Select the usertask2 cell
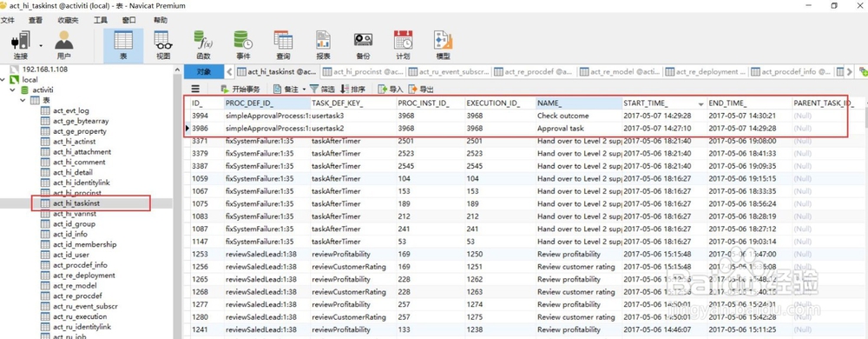 (x=352, y=129)
